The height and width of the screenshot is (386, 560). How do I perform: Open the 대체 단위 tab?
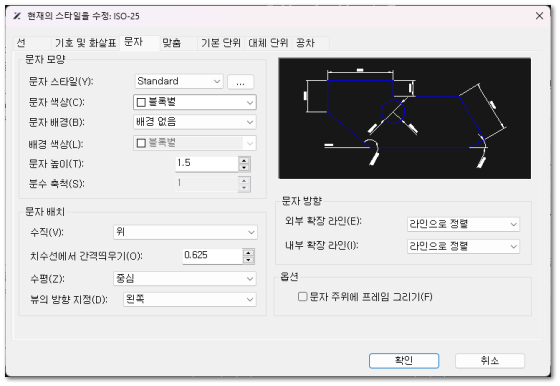click(268, 43)
